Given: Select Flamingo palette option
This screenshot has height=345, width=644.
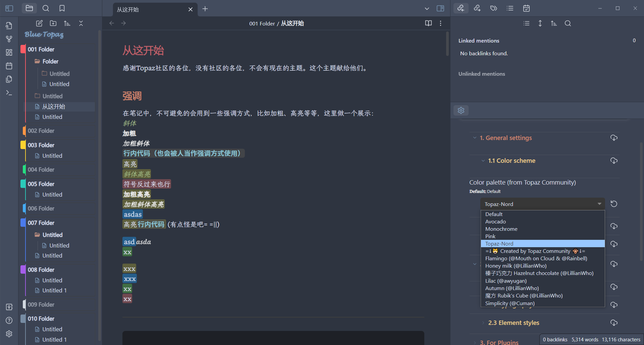Looking at the screenshot, I should click(x=542, y=258).
